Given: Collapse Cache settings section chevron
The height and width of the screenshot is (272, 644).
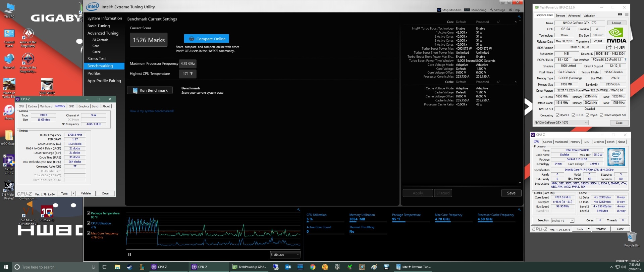Looking at the screenshot, I should (x=516, y=82).
